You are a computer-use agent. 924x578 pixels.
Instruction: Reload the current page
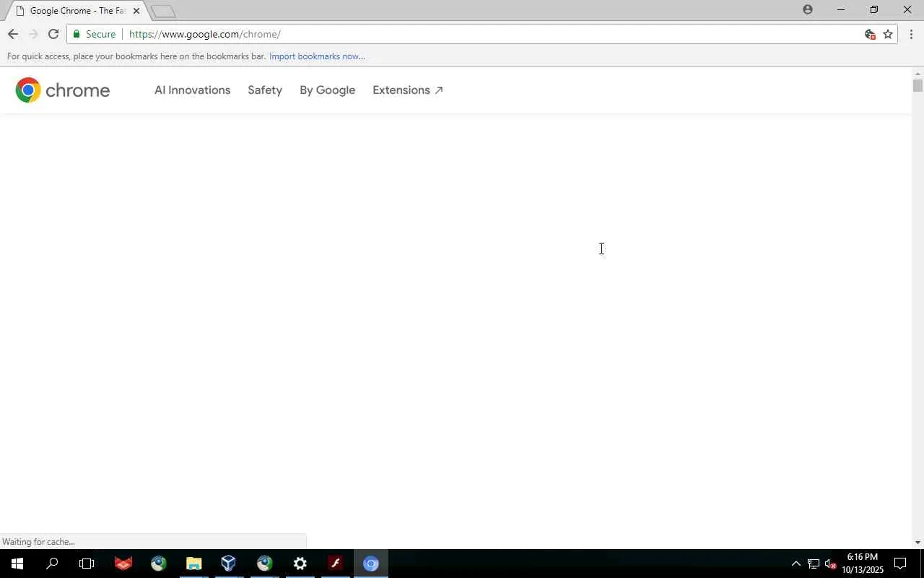53,34
